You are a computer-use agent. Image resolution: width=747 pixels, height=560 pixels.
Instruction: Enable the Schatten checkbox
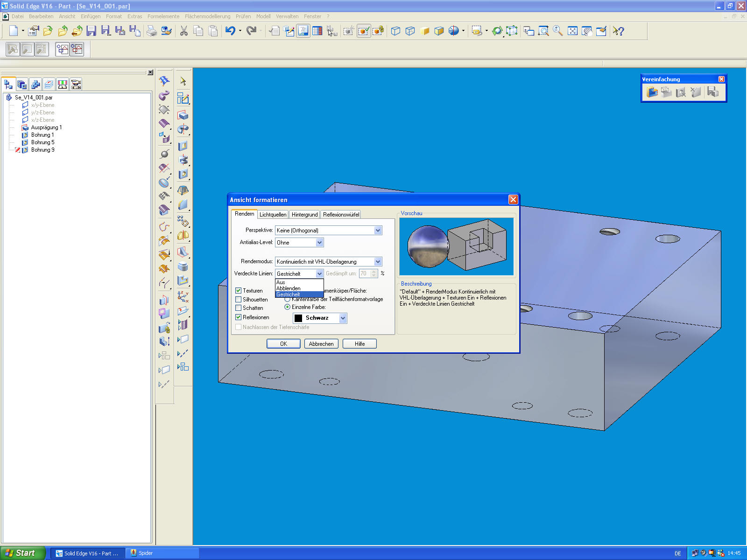pyautogui.click(x=238, y=308)
